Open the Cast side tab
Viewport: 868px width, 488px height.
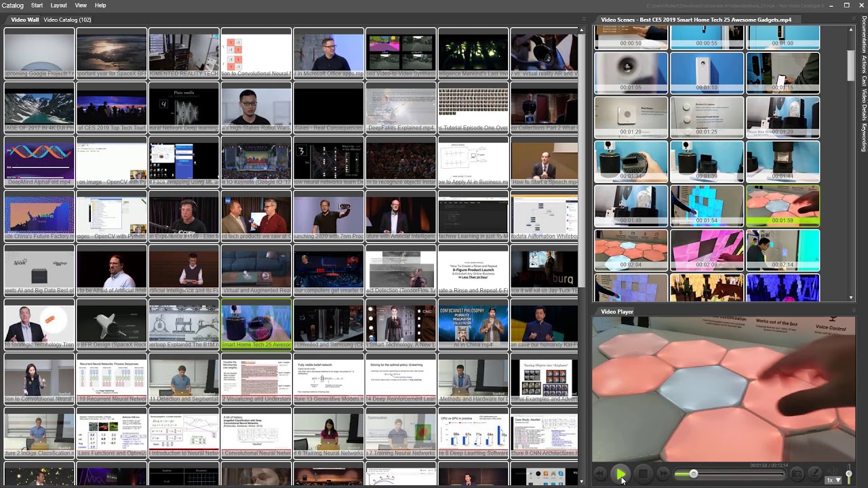click(864, 81)
